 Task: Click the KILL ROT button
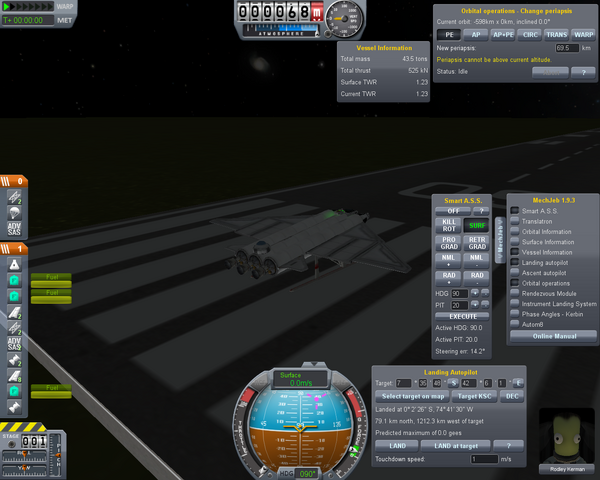(x=448, y=225)
